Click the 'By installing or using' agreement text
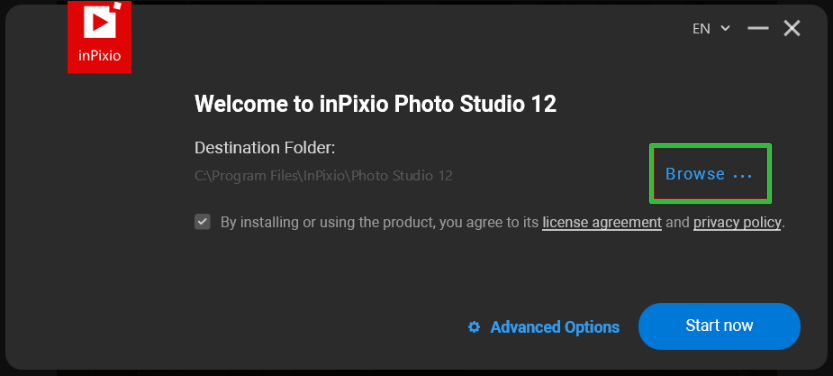Screen dimensions: 833x376 click(x=380, y=222)
